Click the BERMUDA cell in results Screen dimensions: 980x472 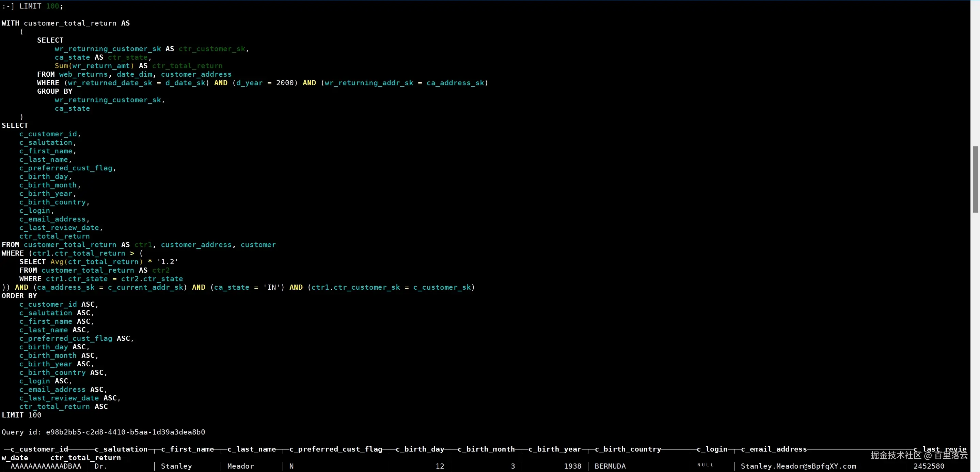pos(610,466)
